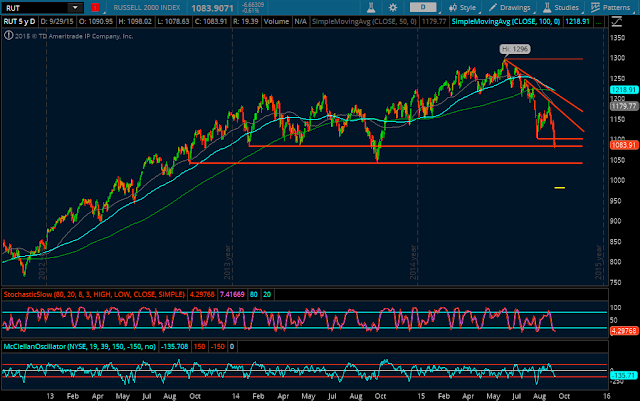Click the StochasticSlow study label
The image size is (640, 401).
point(94,294)
